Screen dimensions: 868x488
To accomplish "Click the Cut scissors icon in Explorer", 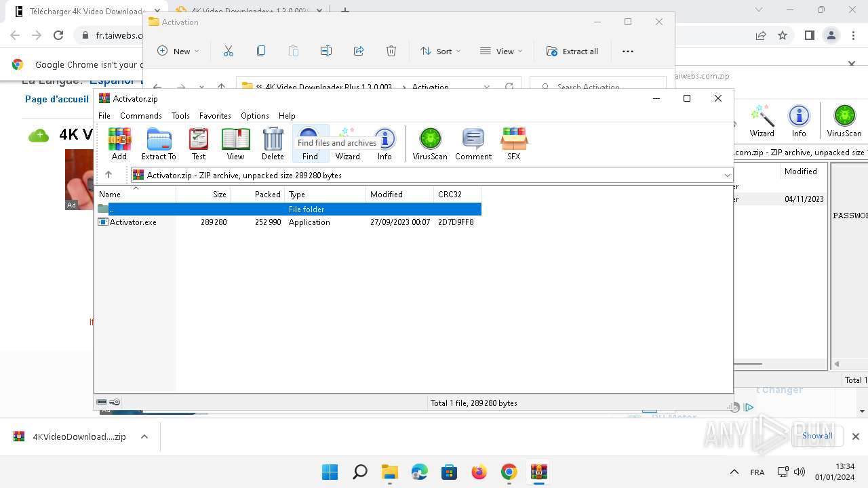I will pyautogui.click(x=229, y=52).
